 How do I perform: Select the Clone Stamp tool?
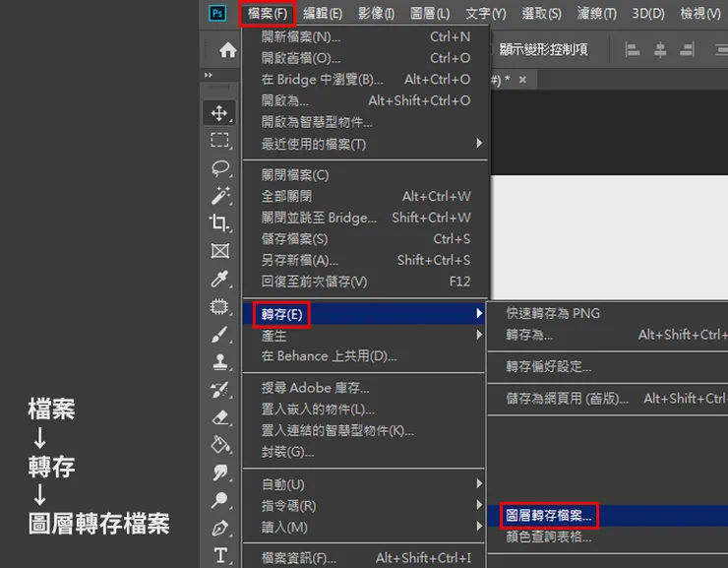220,362
